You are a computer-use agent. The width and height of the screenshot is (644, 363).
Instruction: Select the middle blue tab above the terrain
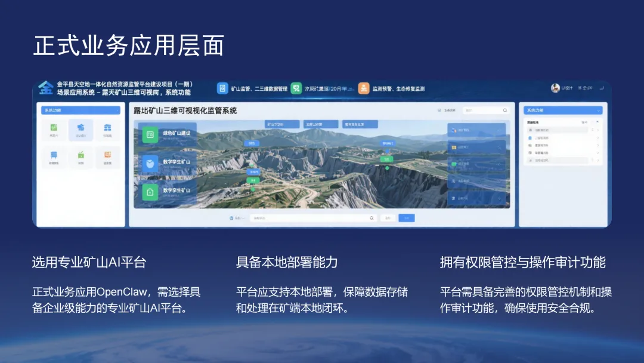coord(320,124)
